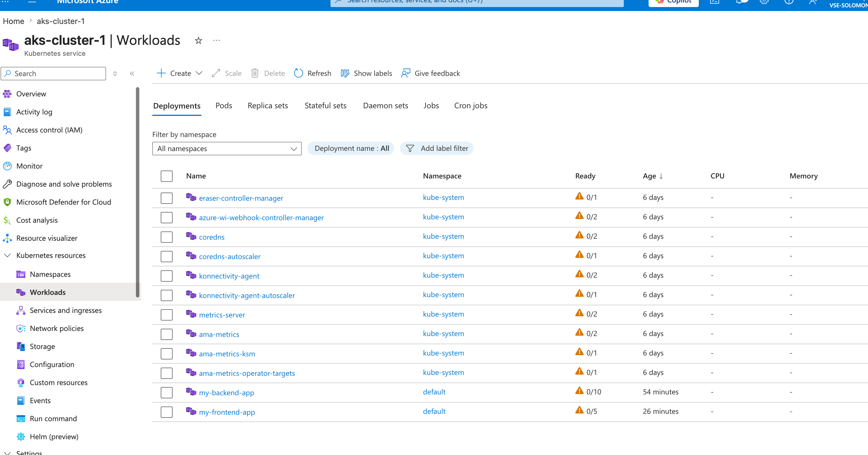Click the Access control (IAM) icon
Image resolution: width=868 pixels, height=455 pixels.
(x=7, y=130)
